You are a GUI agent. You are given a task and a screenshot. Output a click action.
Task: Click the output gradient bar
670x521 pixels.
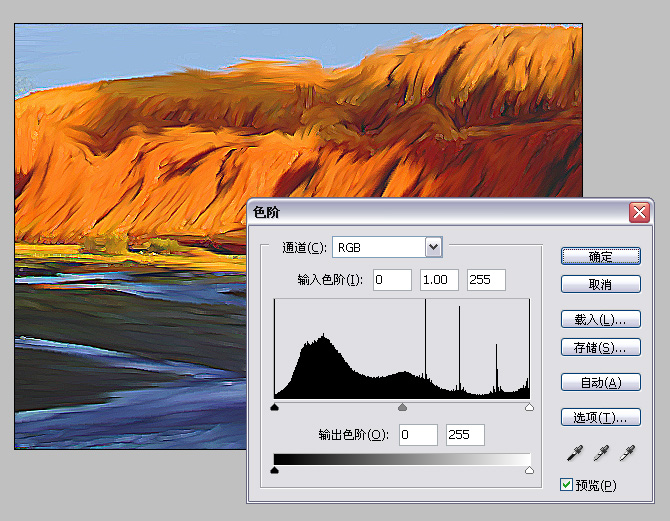[402, 459]
